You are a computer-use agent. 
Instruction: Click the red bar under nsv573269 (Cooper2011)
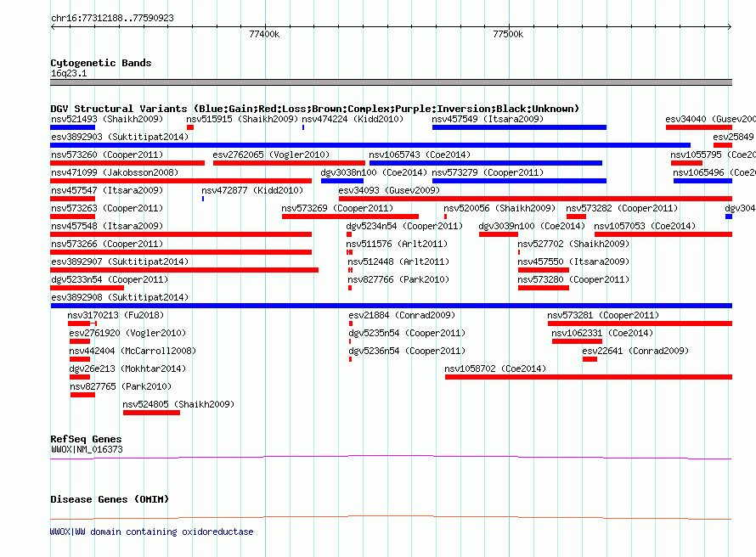(350, 217)
